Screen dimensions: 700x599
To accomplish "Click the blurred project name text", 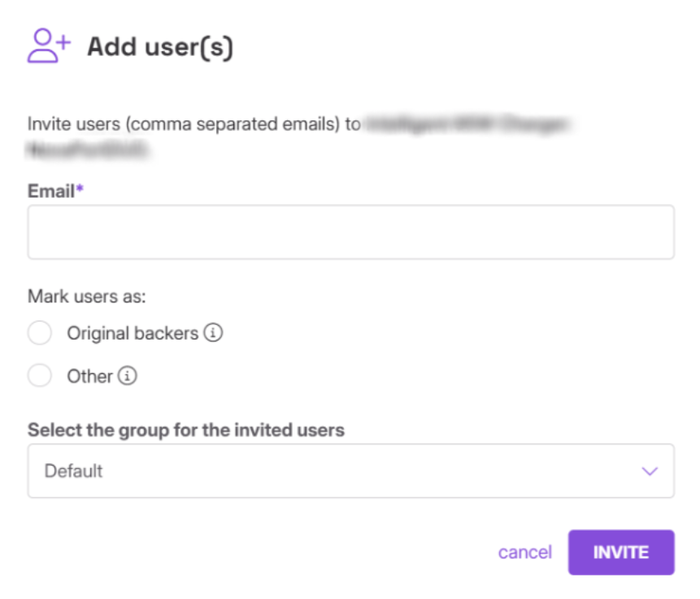I will pyautogui.click(x=467, y=126).
